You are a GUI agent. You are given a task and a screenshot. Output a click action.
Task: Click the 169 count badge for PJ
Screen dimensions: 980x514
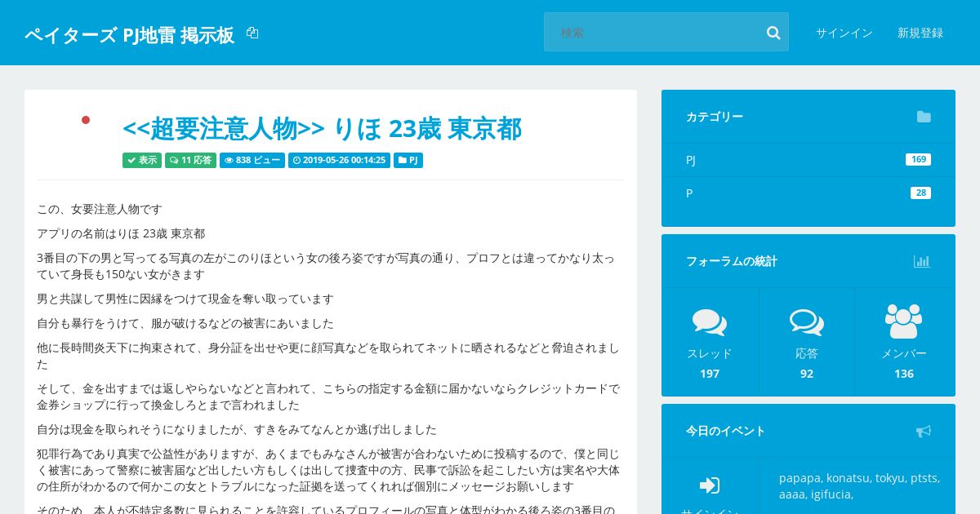918,159
